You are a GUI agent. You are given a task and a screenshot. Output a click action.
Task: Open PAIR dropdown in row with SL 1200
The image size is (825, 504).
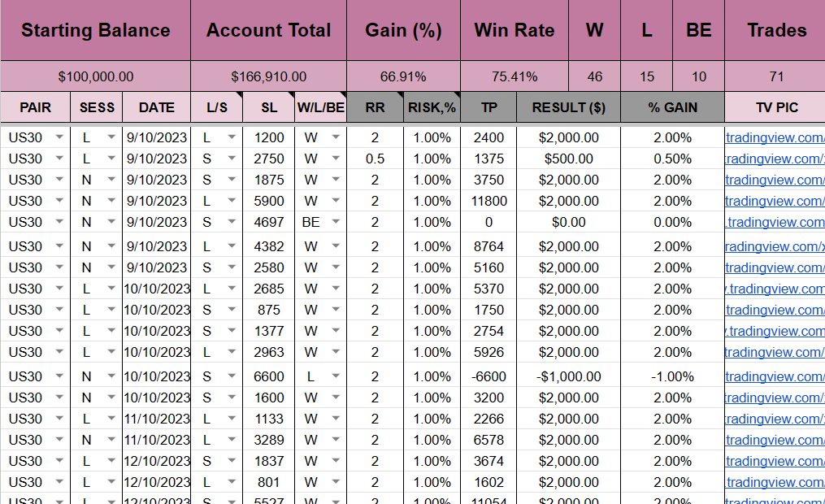point(59,137)
